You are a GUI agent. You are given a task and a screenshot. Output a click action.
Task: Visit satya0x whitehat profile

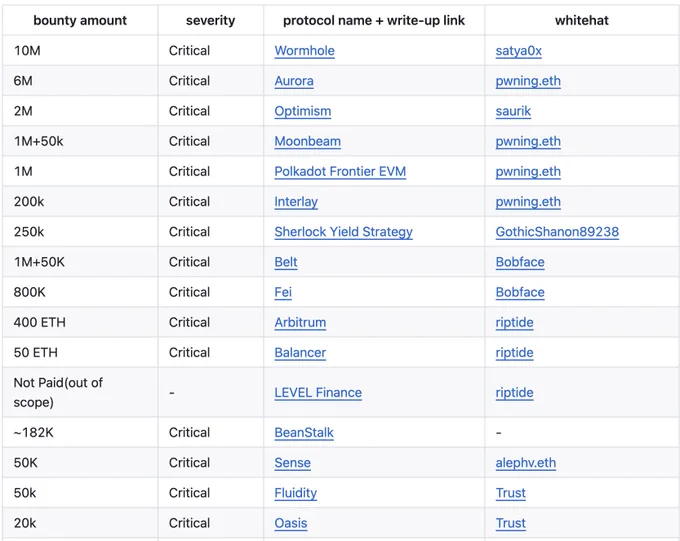[519, 51]
